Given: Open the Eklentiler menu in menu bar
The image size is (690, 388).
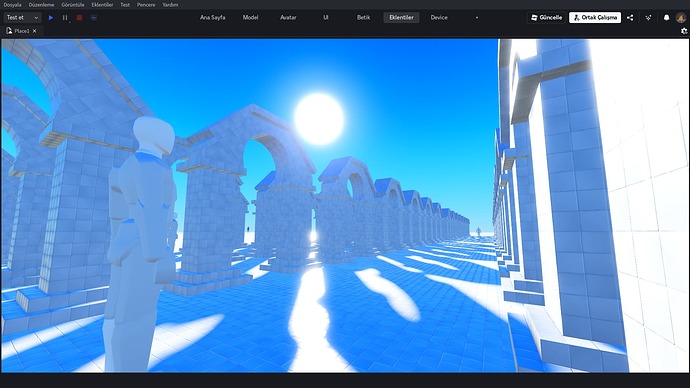Looking at the screenshot, I should click(x=102, y=5).
